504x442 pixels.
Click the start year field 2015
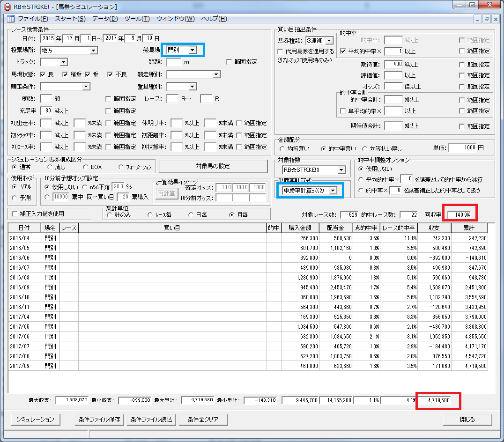pos(48,38)
